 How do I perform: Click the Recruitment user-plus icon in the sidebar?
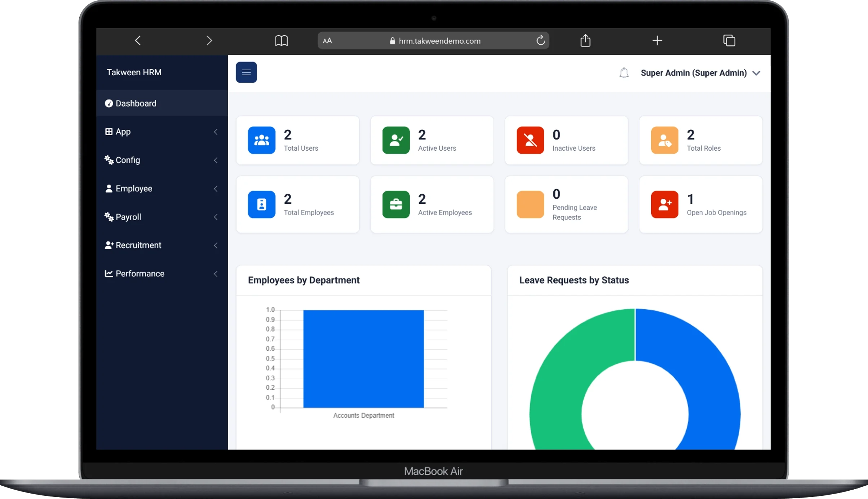pyautogui.click(x=109, y=245)
